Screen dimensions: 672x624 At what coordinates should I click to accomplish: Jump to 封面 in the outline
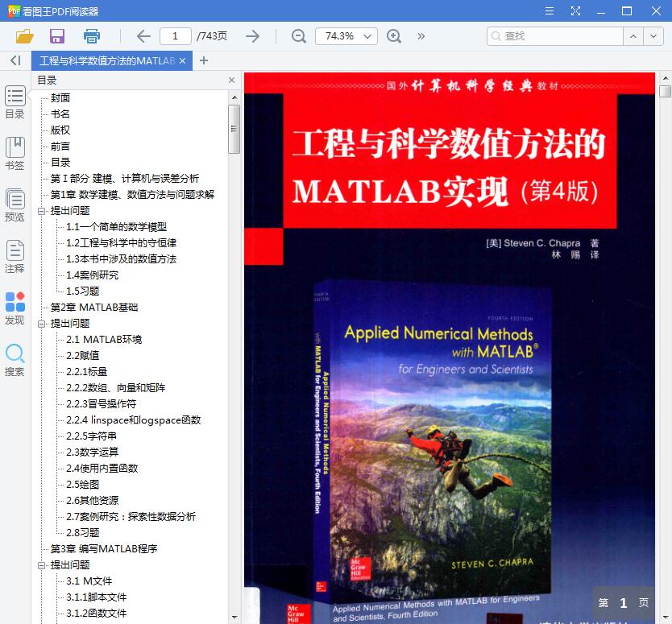60,98
